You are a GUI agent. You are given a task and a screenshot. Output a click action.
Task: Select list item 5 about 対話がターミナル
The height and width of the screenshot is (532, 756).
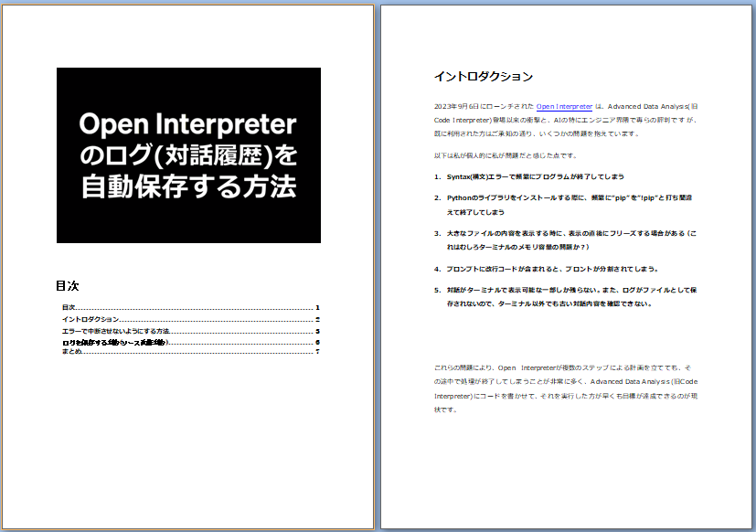(565, 297)
